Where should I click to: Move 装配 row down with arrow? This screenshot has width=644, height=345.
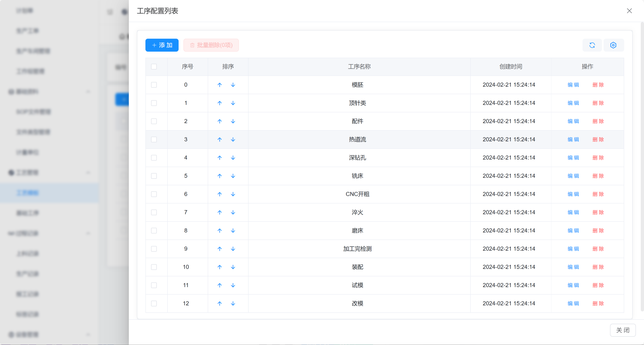(233, 267)
